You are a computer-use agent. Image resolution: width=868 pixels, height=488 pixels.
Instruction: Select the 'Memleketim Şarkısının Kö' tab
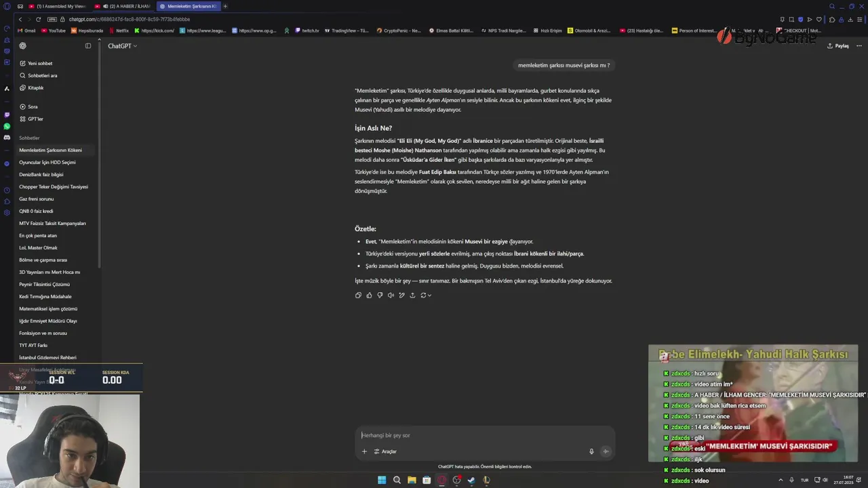click(x=189, y=6)
